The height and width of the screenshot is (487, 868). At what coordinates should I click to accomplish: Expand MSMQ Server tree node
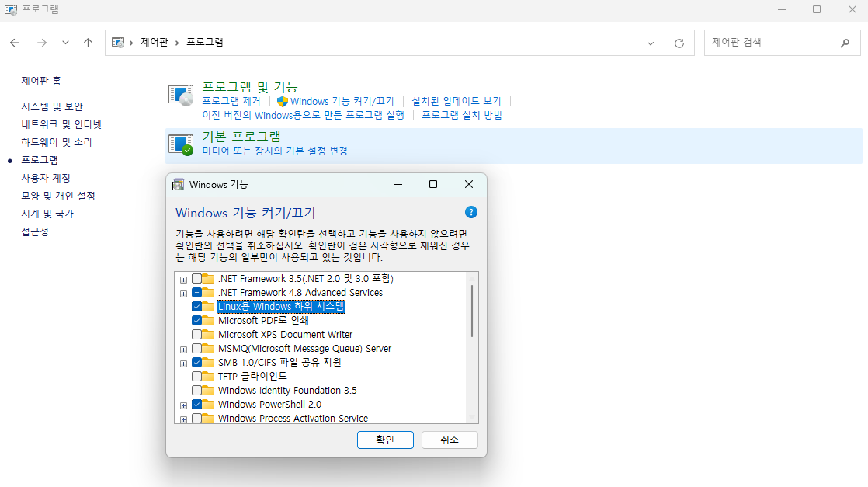(183, 350)
